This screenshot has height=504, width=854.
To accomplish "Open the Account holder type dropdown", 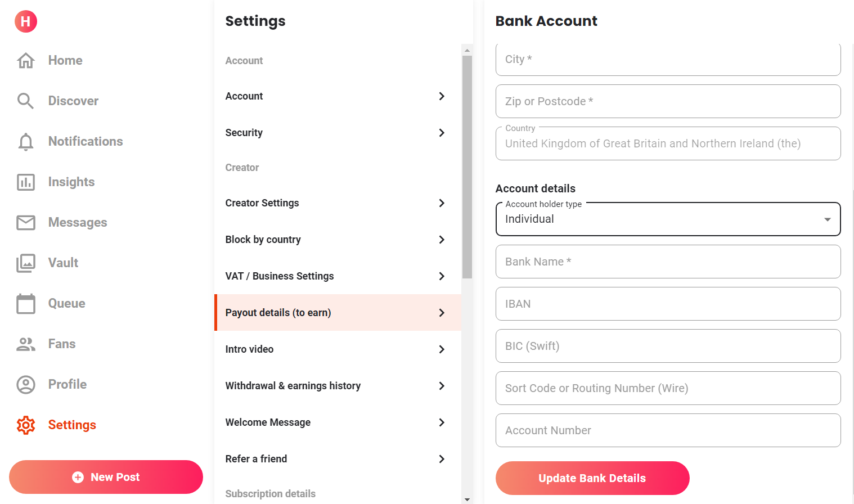I will (668, 219).
